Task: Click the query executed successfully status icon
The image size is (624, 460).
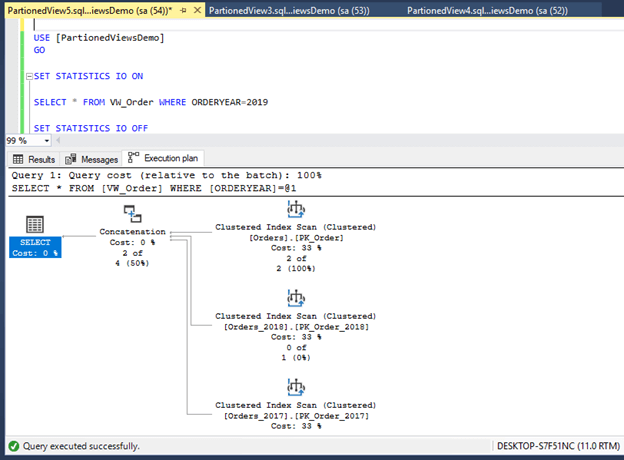Action: 14,446
